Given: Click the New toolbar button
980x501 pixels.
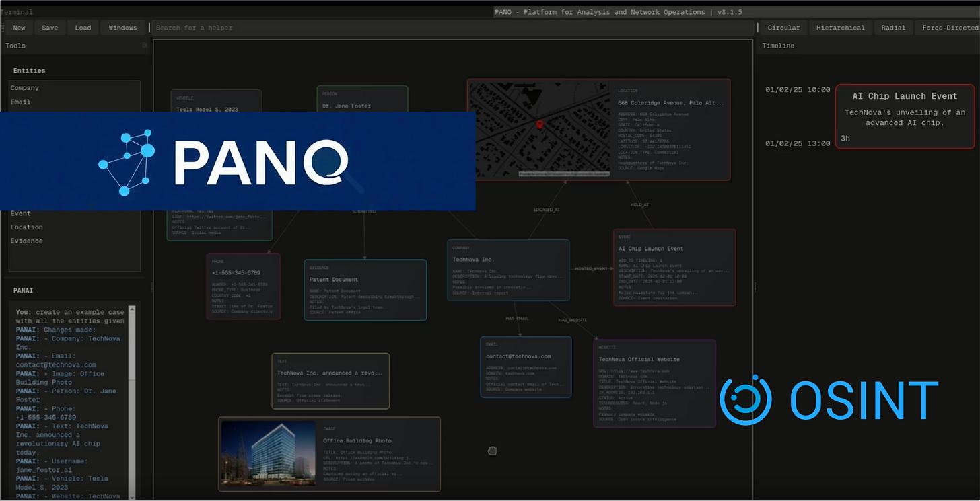Looking at the screenshot, I should coord(19,28).
